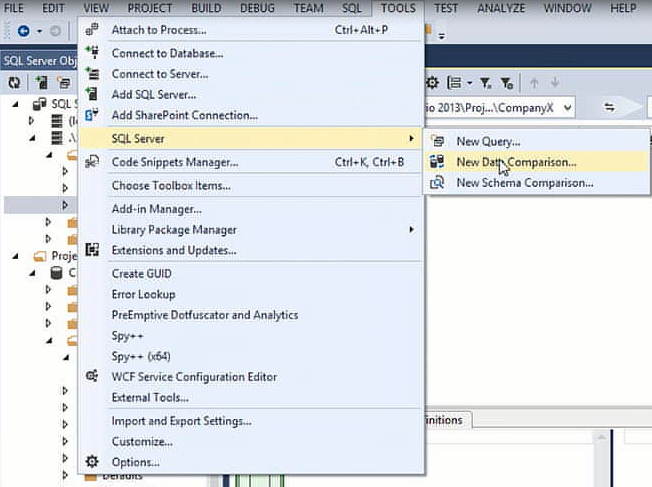Click the Attach to Process icon
Screen dimensions: 652x487
click(92, 30)
